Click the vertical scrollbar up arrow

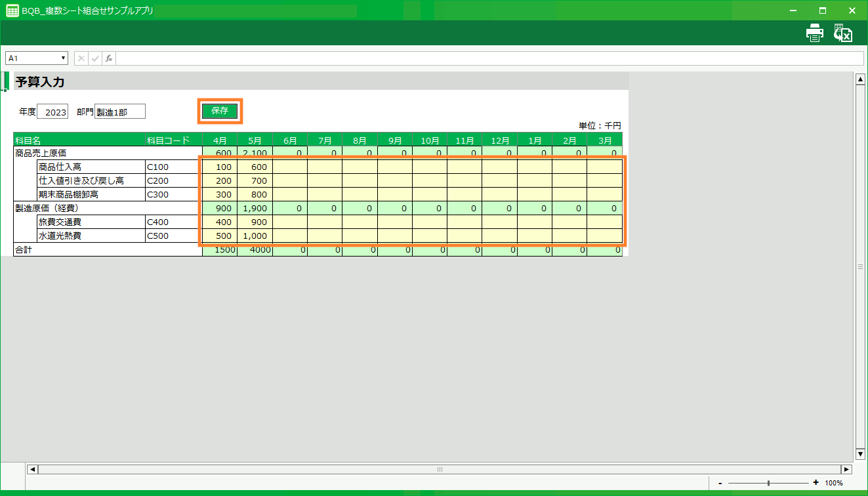(861, 79)
